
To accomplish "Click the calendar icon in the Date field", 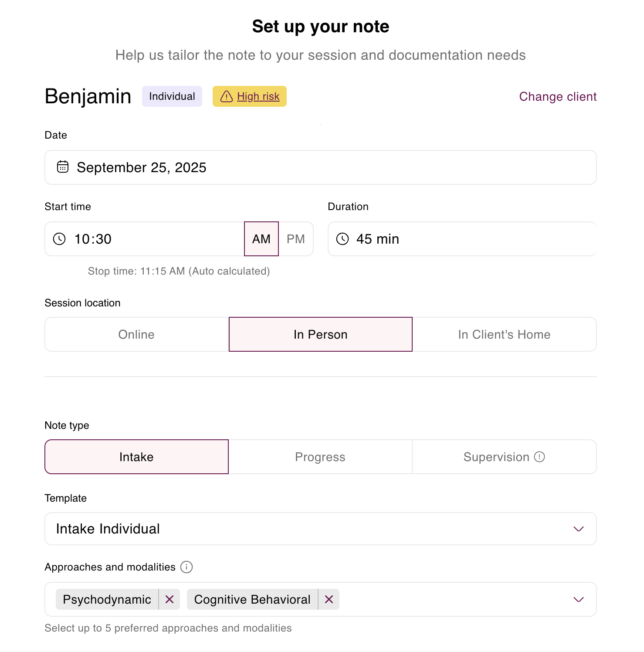I will [x=62, y=167].
